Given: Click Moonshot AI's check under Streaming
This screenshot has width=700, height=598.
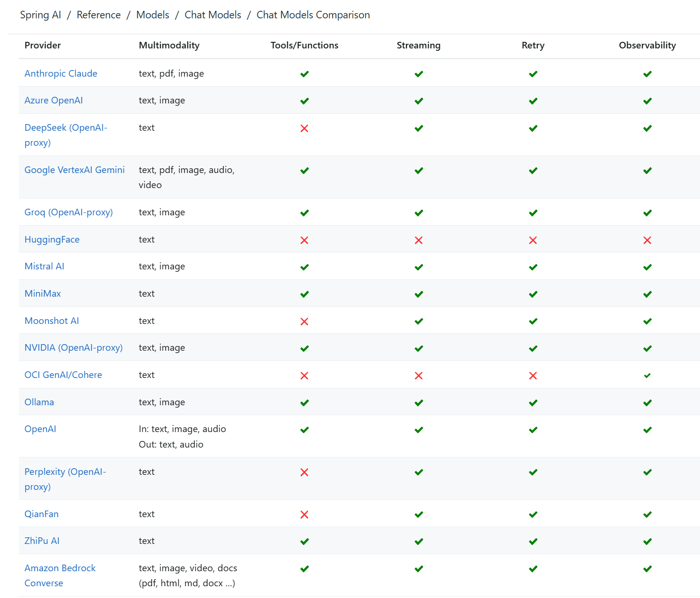Looking at the screenshot, I should click(x=419, y=322).
